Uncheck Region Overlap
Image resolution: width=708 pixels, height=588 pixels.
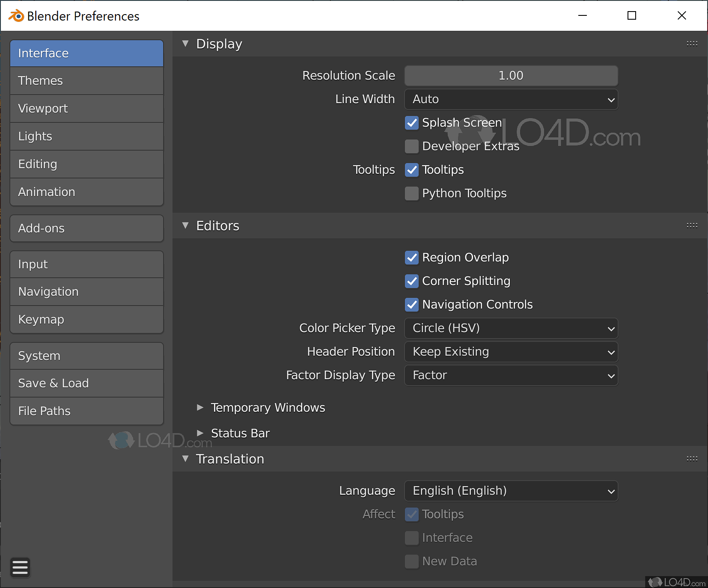(x=412, y=258)
